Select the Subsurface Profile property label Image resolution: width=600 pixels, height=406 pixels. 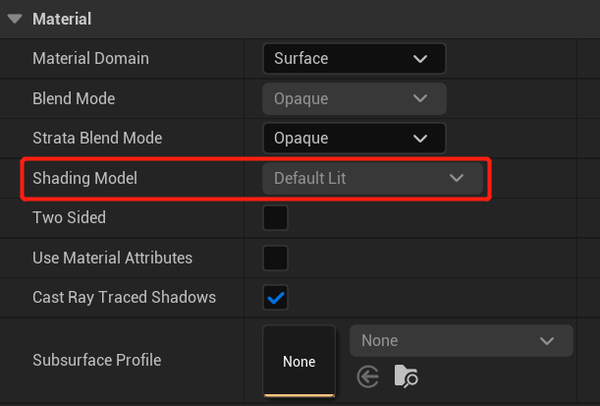96,360
